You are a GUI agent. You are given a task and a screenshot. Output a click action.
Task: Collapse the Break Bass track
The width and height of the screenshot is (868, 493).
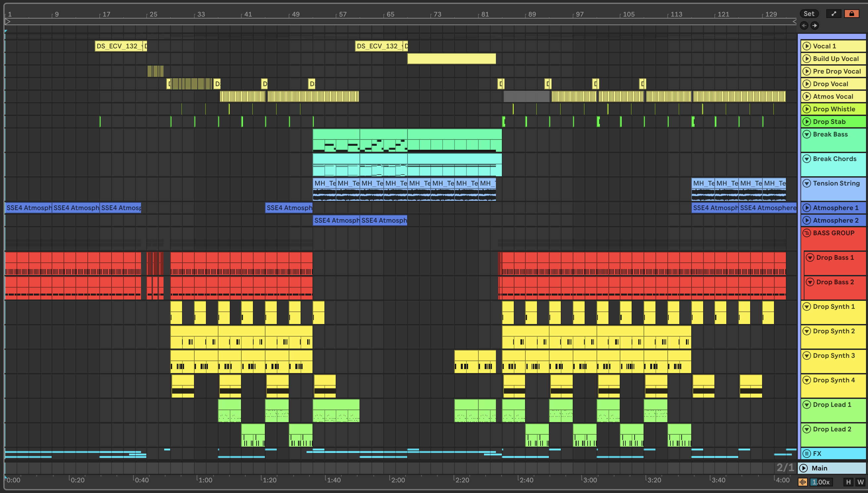point(807,135)
